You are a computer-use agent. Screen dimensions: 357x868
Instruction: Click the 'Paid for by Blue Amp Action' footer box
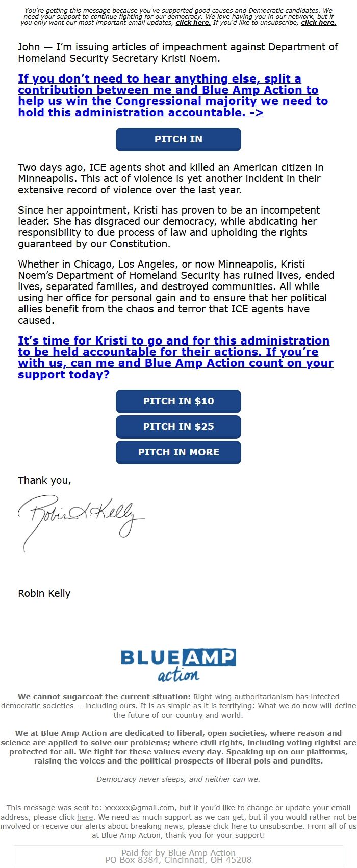(x=178, y=856)
